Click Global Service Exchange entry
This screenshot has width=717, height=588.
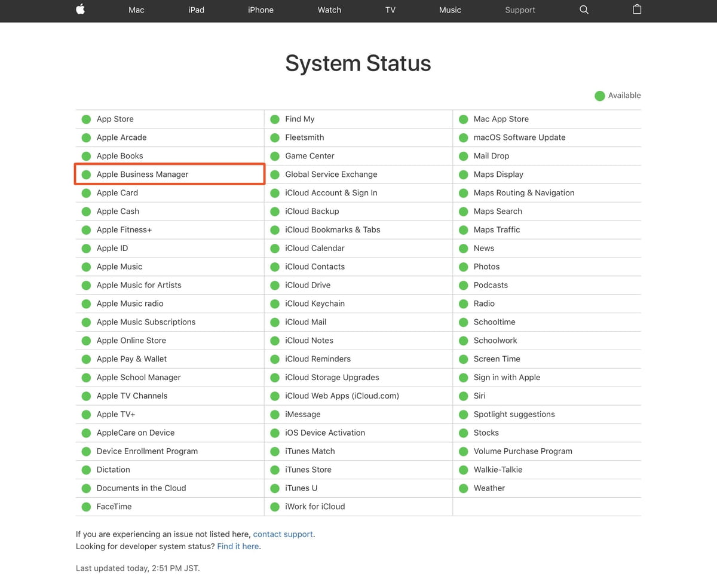(x=331, y=174)
